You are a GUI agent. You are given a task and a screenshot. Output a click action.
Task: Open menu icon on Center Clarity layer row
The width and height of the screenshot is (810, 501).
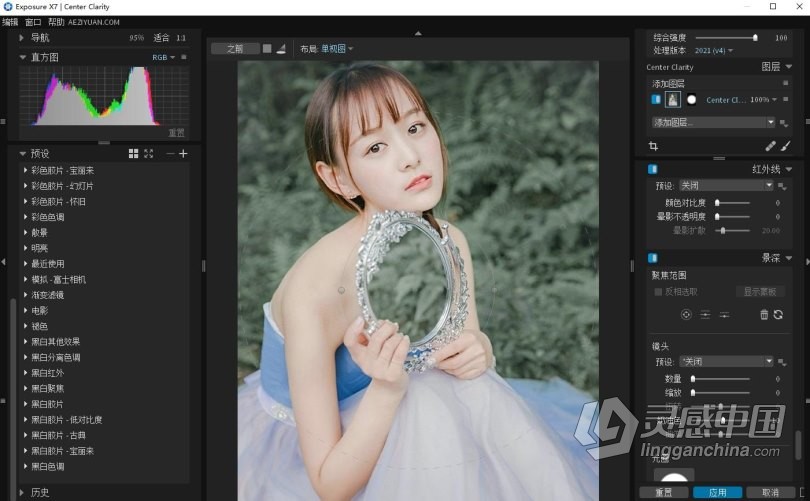coord(786,99)
